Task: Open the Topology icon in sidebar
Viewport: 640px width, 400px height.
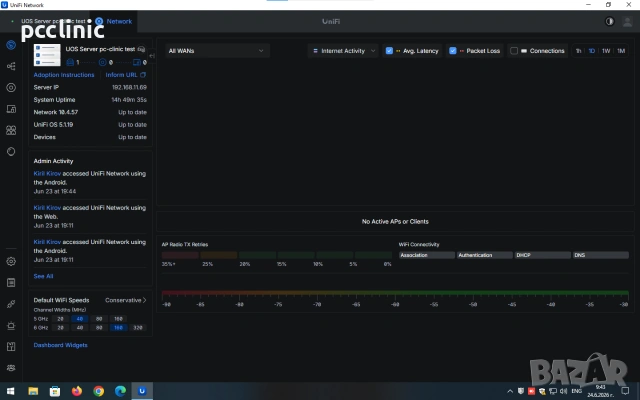Action: pos(11,66)
